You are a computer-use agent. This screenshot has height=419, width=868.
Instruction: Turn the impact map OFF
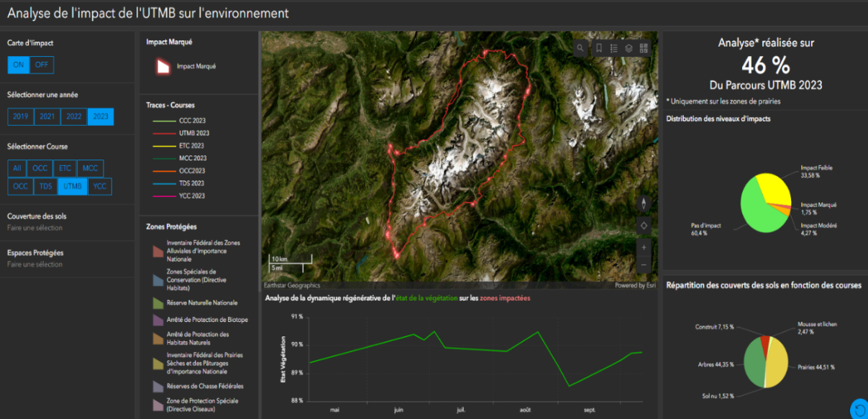(x=42, y=65)
